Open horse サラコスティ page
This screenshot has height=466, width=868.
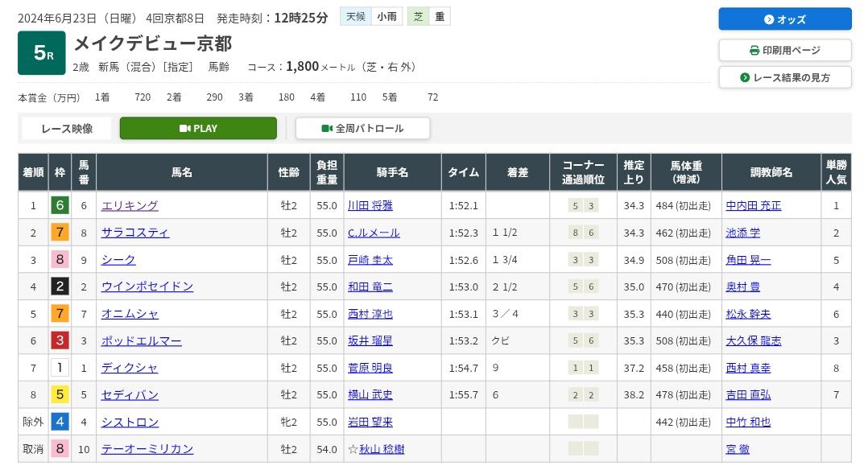coord(135,233)
